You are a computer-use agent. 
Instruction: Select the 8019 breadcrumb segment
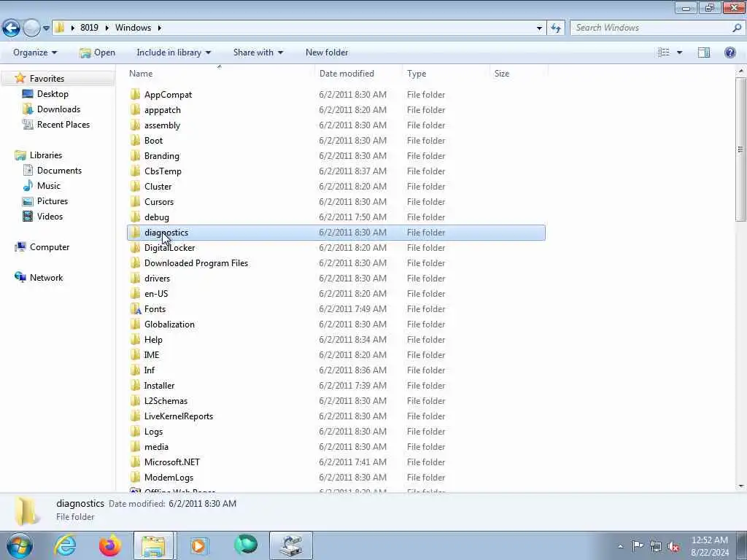[89, 28]
